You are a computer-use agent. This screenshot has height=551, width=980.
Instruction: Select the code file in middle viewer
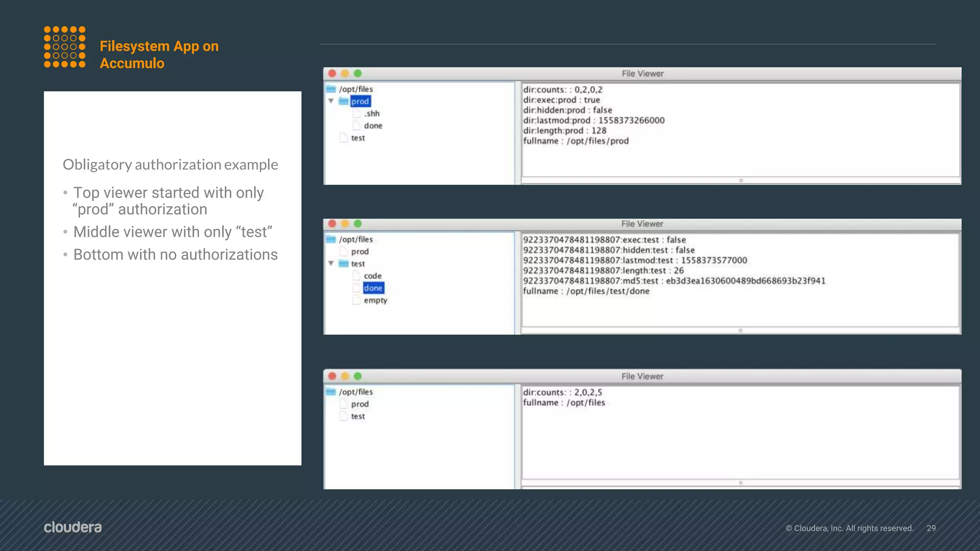click(x=373, y=276)
